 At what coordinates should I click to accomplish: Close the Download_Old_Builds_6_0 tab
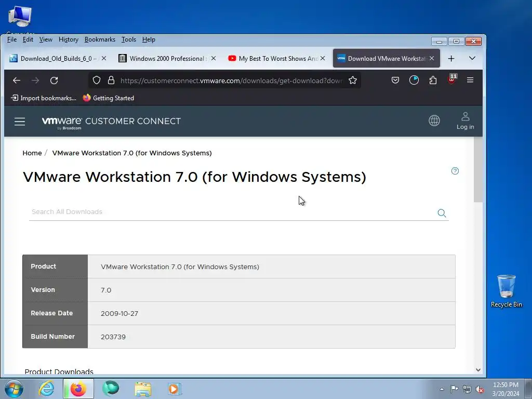104,58
